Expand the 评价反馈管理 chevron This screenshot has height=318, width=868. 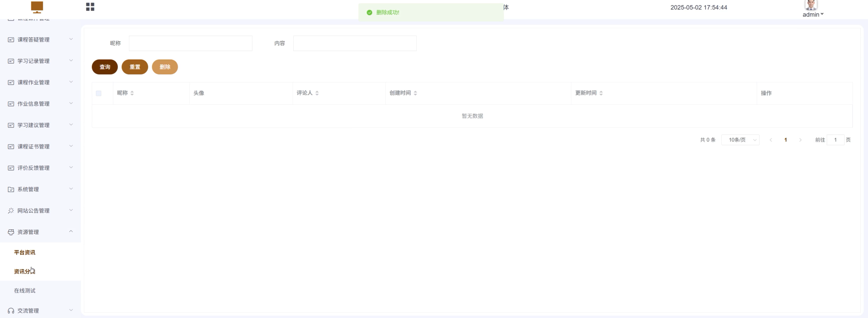click(x=71, y=167)
